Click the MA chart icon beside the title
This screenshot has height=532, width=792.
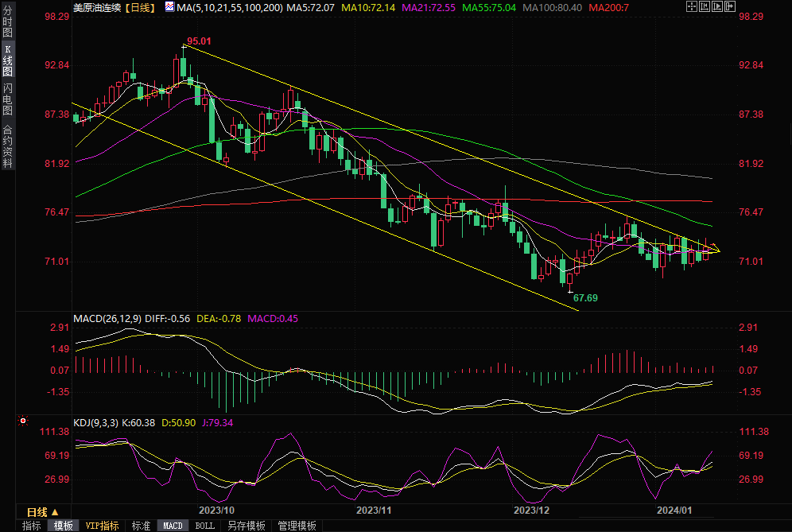click(x=169, y=7)
